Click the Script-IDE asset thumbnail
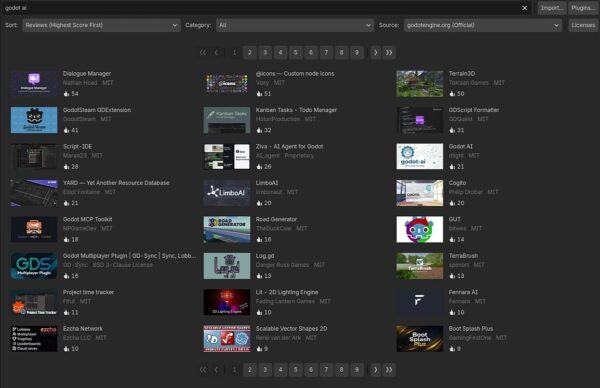 click(34, 157)
